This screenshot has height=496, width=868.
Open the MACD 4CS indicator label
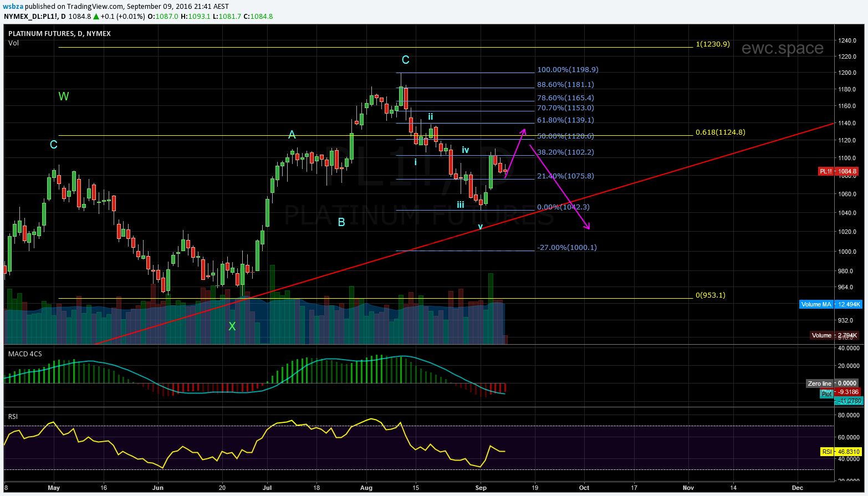25,354
